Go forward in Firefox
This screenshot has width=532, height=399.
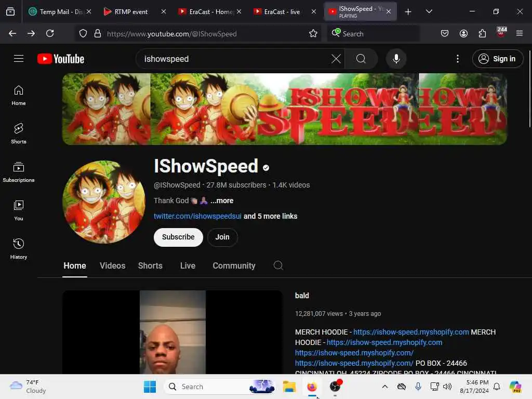[x=31, y=33]
